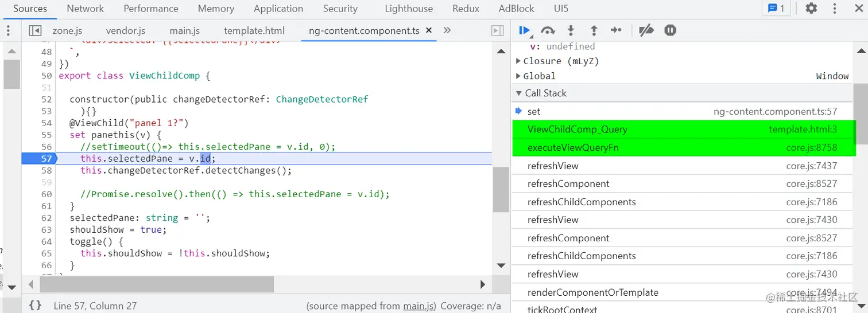Switch to the Sources panel
Image resolution: width=868 pixels, height=313 pixels.
(30, 9)
